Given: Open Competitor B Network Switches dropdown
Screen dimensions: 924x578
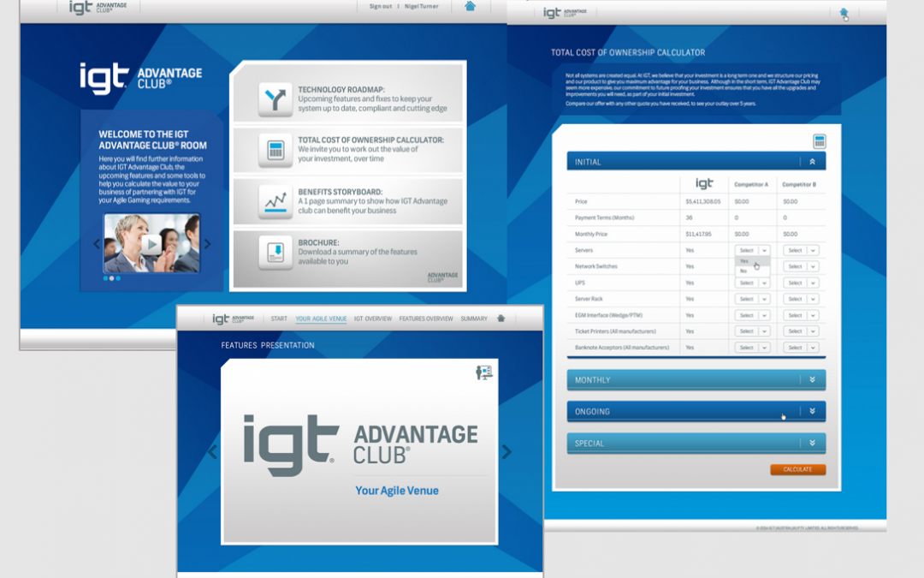Looking at the screenshot, I should [801, 266].
